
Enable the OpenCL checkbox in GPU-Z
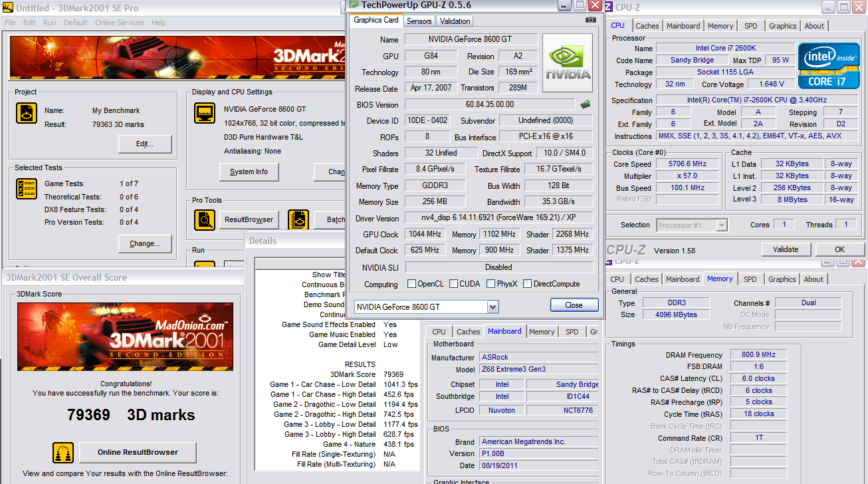point(411,284)
